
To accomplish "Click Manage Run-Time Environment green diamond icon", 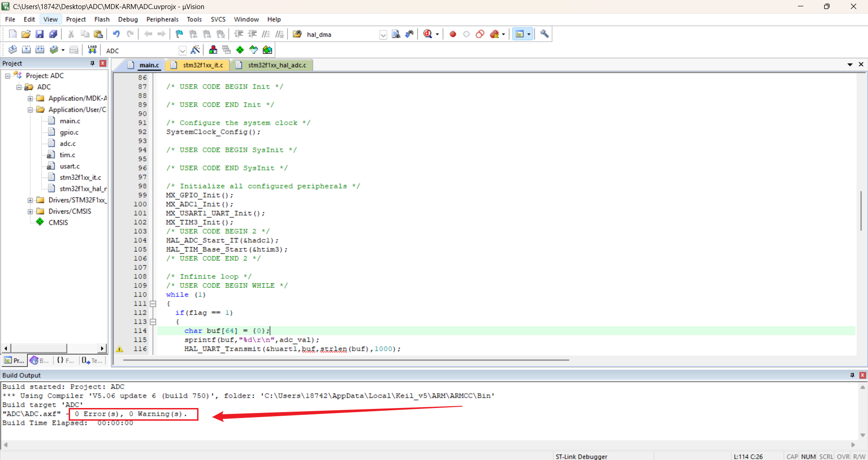I will point(240,50).
